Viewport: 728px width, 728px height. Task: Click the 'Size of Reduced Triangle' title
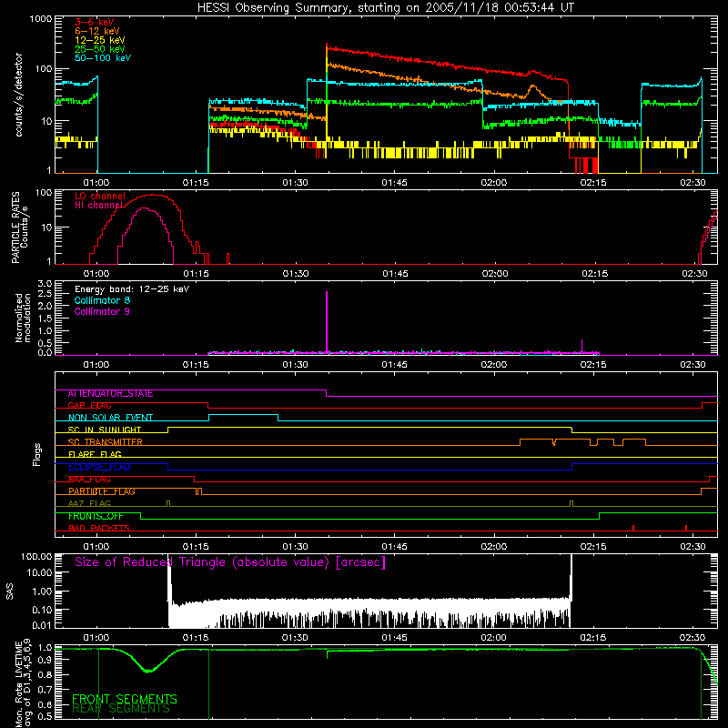pyautogui.click(x=230, y=562)
